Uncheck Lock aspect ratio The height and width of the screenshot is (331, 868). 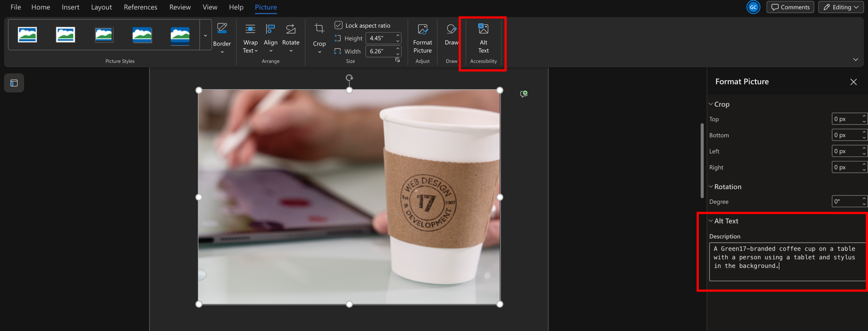pyautogui.click(x=338, y=25)
